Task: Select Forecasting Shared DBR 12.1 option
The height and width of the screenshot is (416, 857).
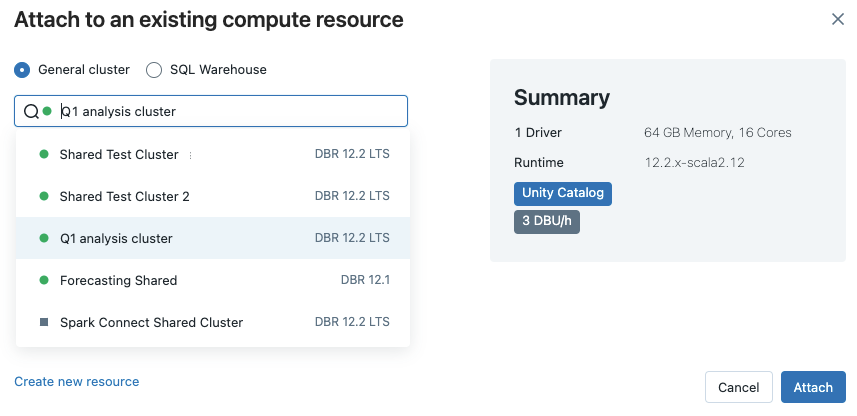Action: click(x=118, y=281)
